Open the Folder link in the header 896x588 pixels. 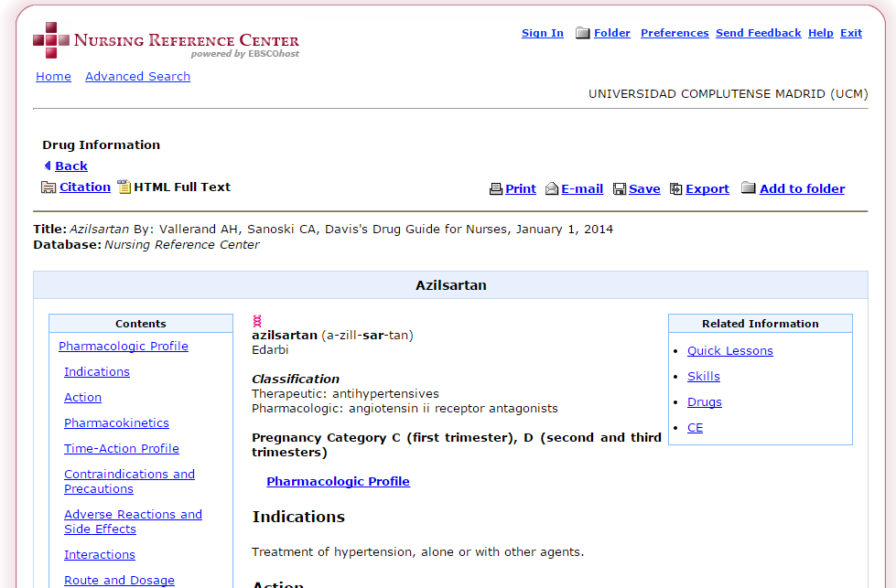point(612,33)
